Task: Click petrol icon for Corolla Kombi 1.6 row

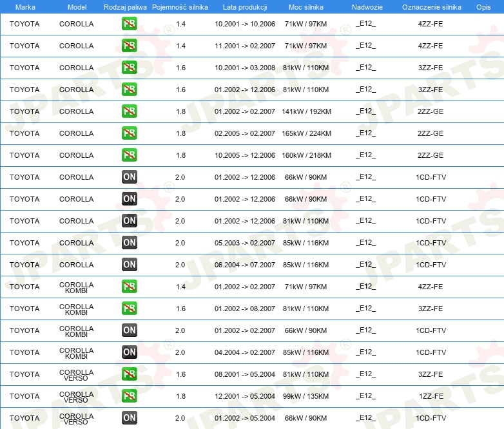Action: pyautogui.click(x=129, y=309)
